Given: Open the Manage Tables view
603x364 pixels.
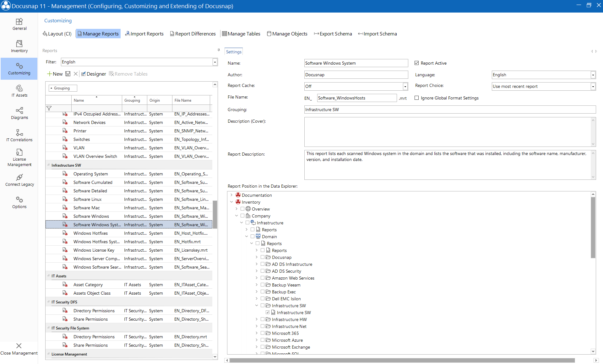Looking at the screenshot, I should [x=241, y=34].
